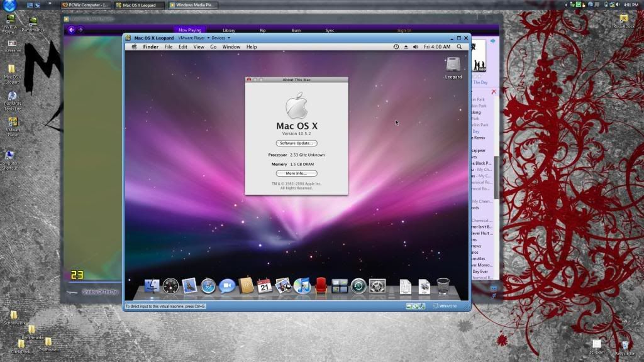
Task: Open iTunes from the Mac dock
Action: (302, 286)
